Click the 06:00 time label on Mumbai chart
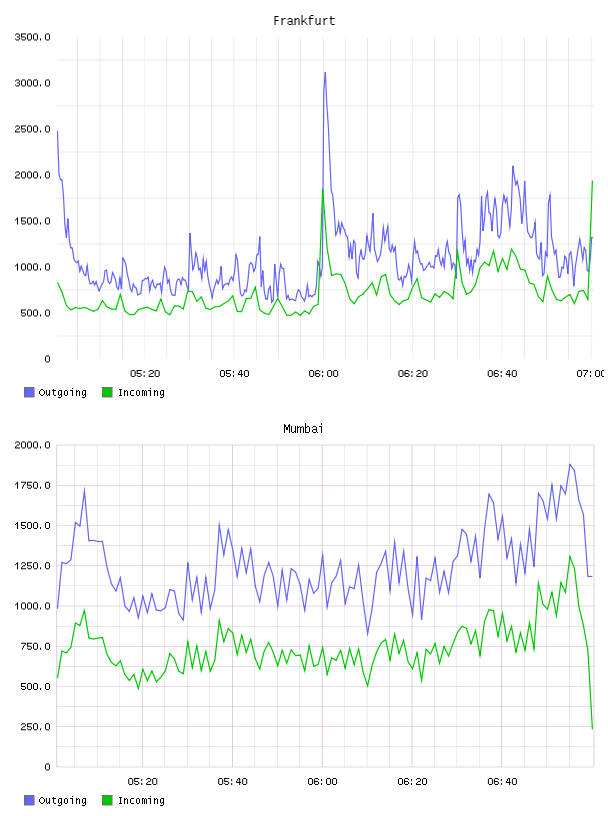 322,782
